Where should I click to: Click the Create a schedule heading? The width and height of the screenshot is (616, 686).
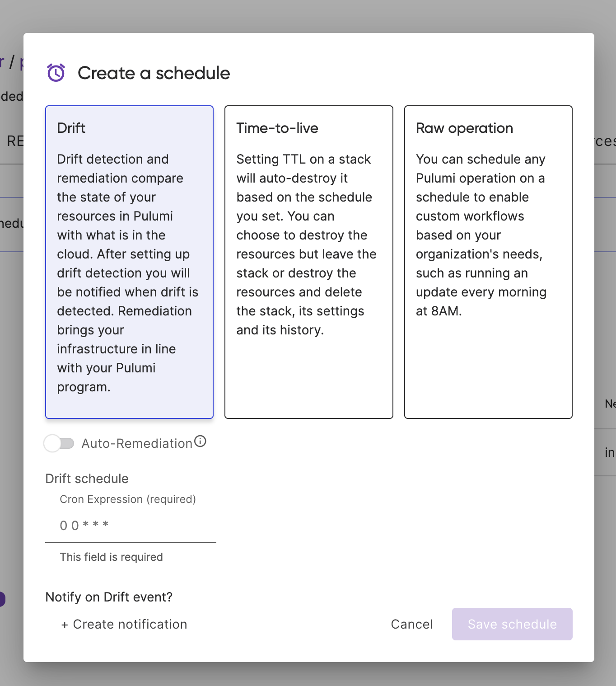(x=154, y=73)
